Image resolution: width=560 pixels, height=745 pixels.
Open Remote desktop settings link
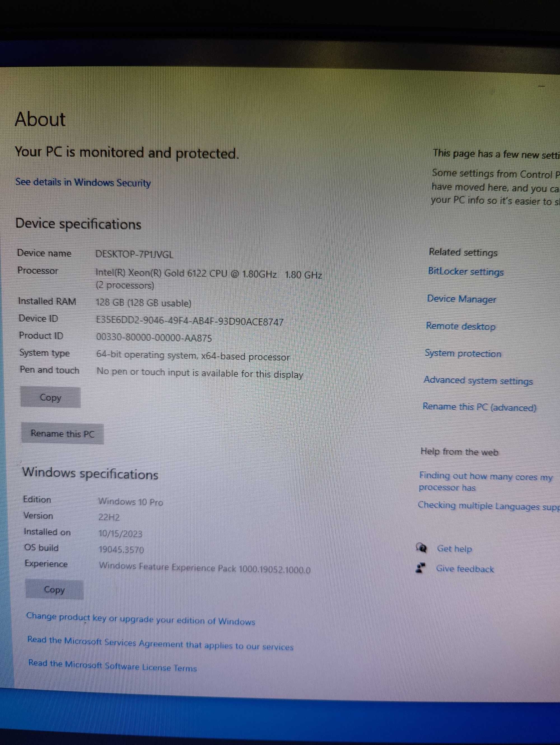(x=460, y=326)
